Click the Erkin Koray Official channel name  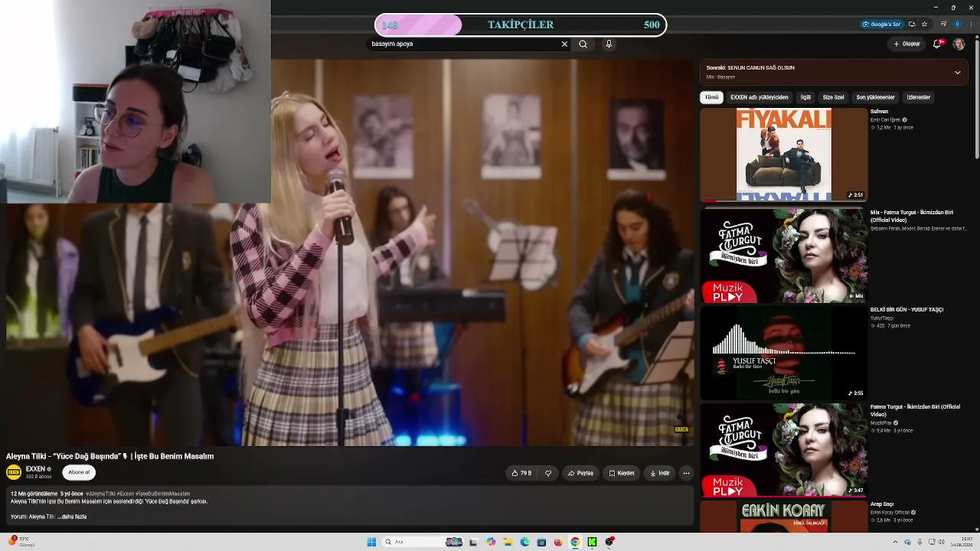point(890,513)
